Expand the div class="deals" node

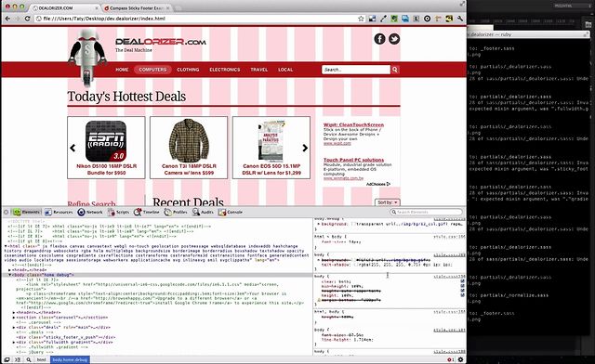(14, 327)
